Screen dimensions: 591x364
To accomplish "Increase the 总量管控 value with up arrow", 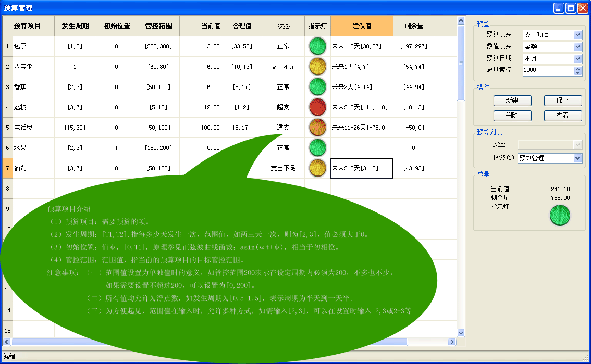I will coord(578,69).
